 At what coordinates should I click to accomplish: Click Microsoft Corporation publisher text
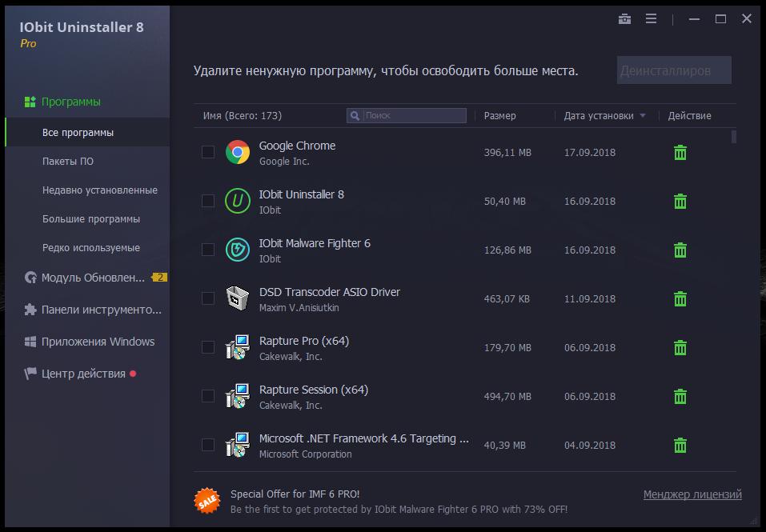point(305,454)
